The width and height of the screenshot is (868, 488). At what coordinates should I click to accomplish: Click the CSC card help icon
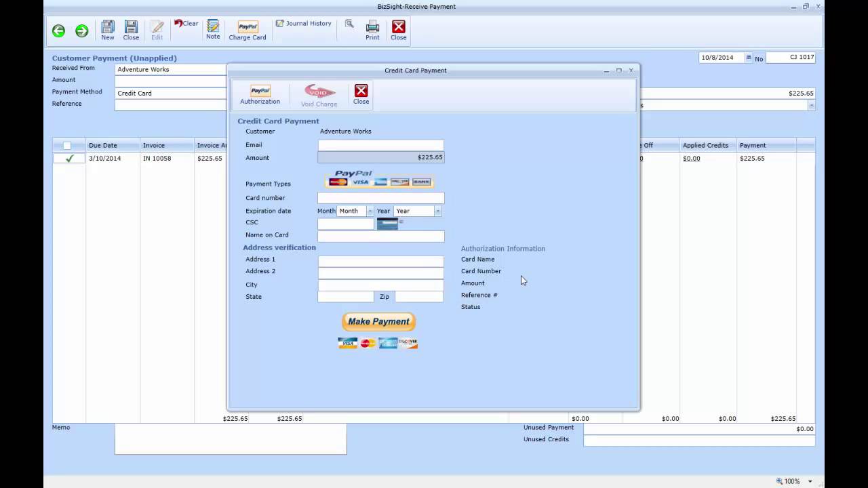point(388,224)
